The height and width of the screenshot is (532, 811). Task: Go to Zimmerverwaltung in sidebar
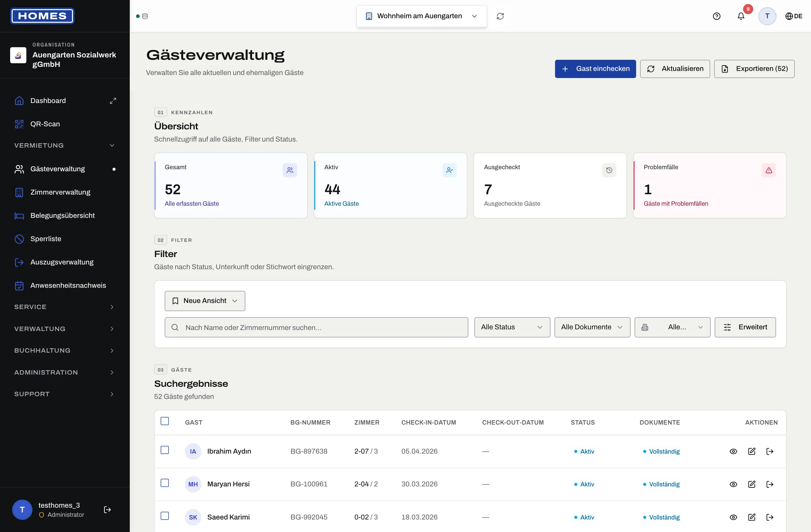pyautogui.click(x=65, y=193)
